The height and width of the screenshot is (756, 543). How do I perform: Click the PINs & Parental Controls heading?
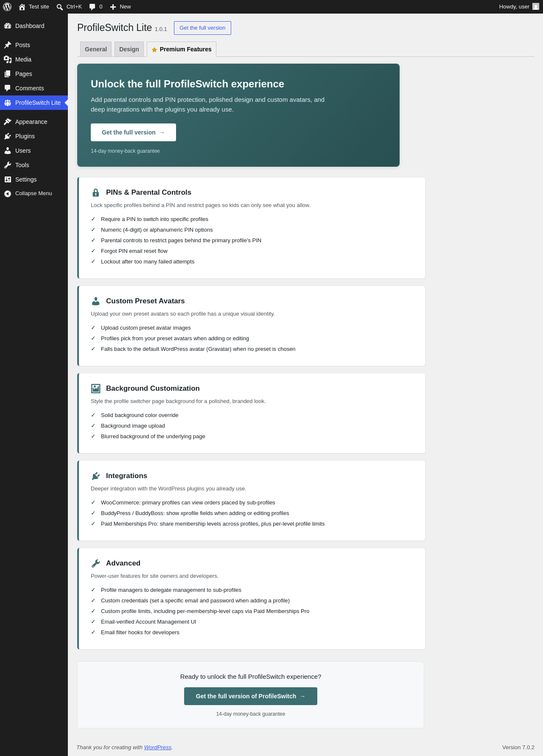[148, 193]
